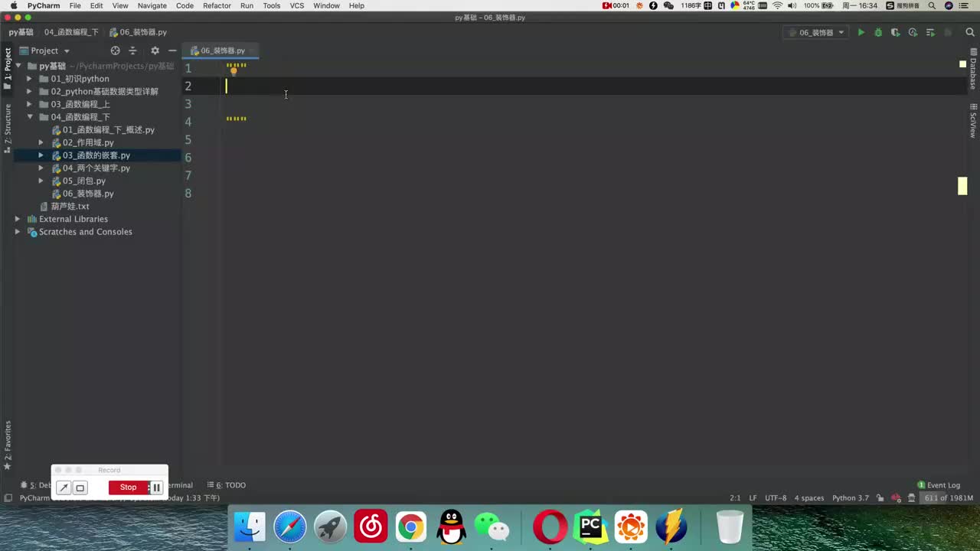
Task: Pause the screen recording
Action: tap(156, 487)
